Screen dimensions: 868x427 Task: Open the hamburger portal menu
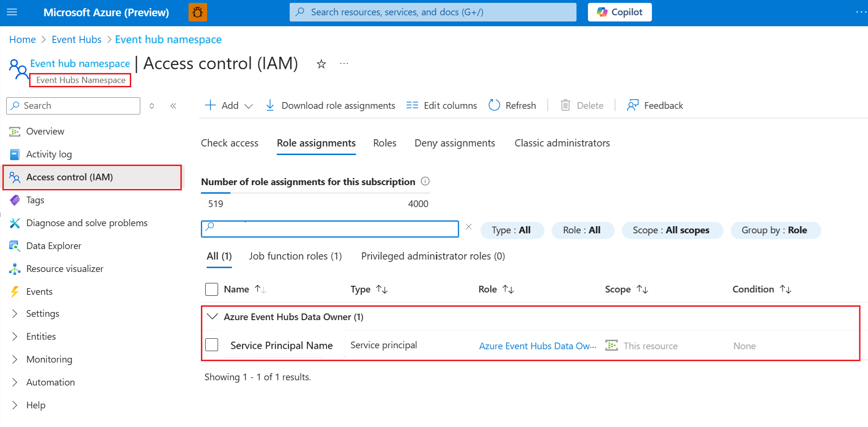(12, 12)
